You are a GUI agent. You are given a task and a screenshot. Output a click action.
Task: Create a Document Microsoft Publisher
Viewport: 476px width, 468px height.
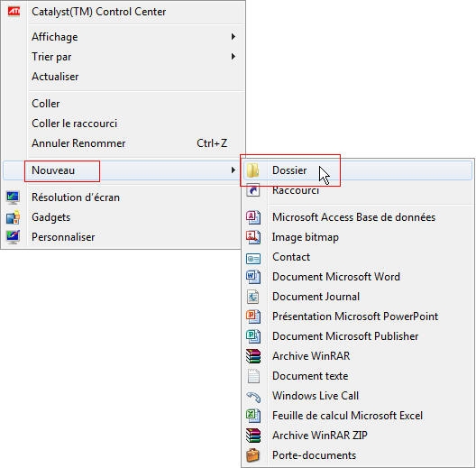358,336
